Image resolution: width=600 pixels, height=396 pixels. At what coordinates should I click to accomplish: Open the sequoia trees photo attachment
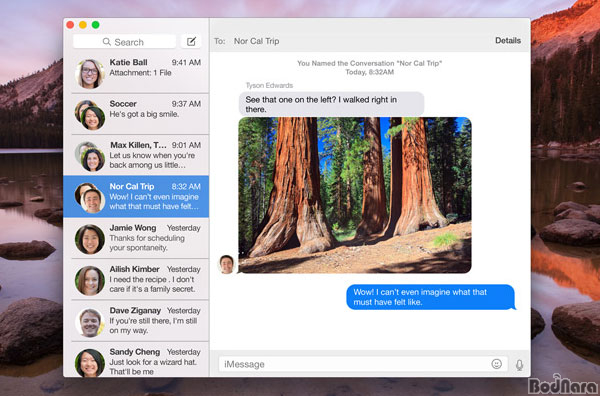click(x=355, y=195)
